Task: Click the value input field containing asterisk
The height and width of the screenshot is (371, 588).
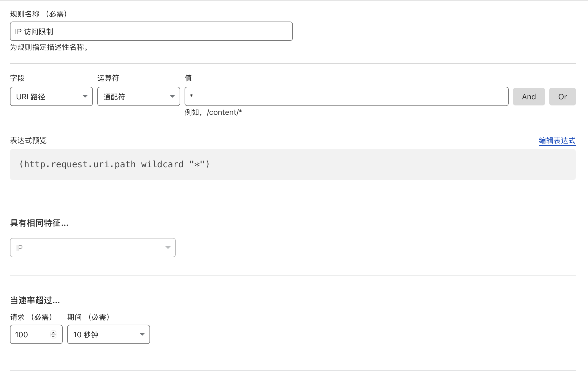Action: click(346, 96)
